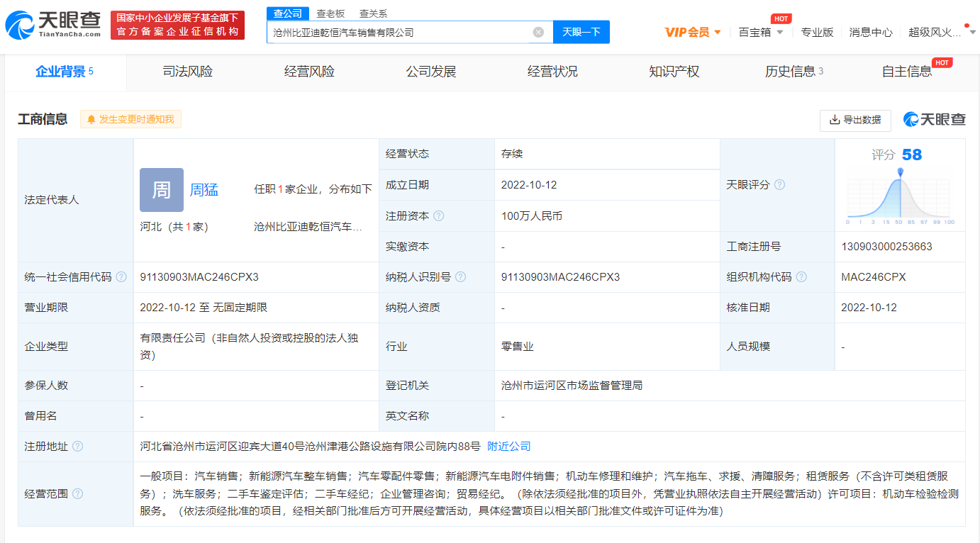This screenshot has height=543, width=980.
Task: Click the 导出数据 button
Action: 855,120
